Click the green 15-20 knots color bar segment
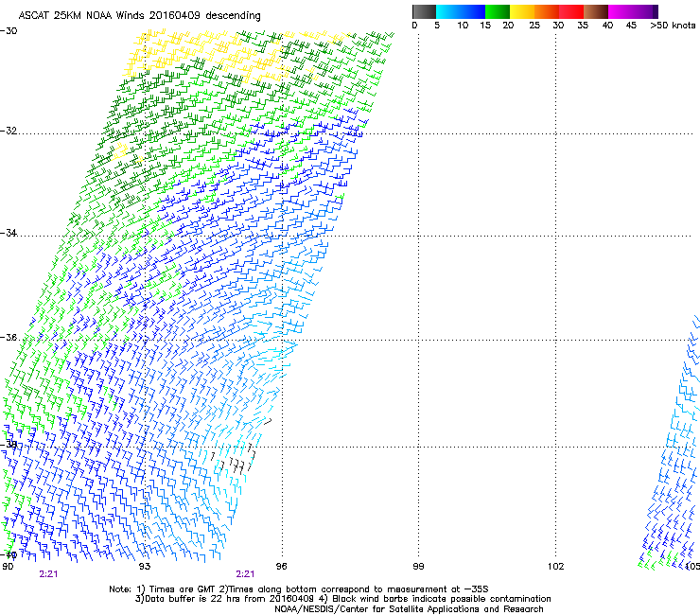 [498, 11]
